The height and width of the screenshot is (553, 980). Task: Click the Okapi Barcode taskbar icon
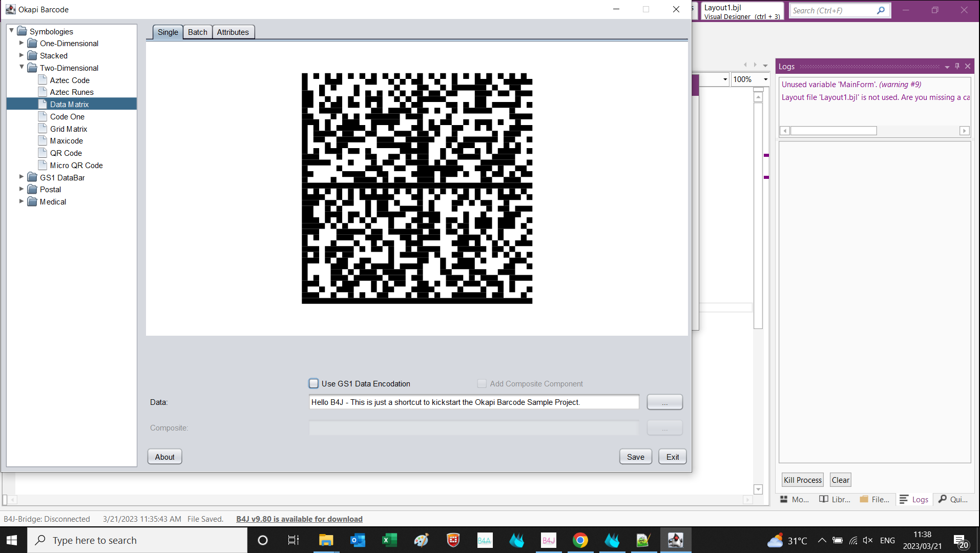pyautogui.click(x=675, y=540)
